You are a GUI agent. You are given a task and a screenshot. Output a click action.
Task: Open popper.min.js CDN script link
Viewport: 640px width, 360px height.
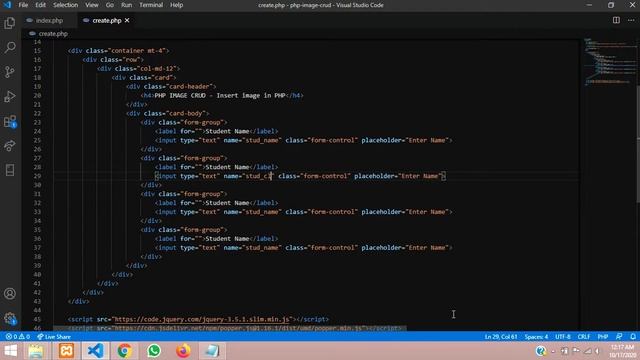tap(239, 328)
